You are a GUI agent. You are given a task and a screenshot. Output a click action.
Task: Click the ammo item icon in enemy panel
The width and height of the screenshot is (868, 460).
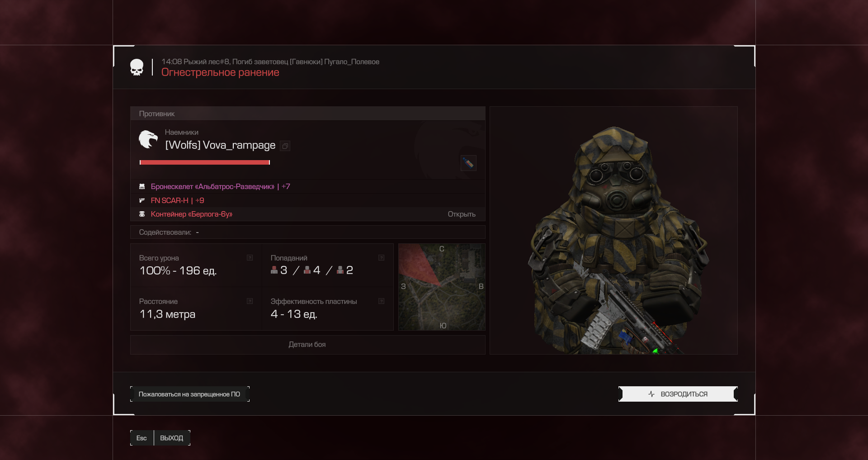click(x=468, y=163)
